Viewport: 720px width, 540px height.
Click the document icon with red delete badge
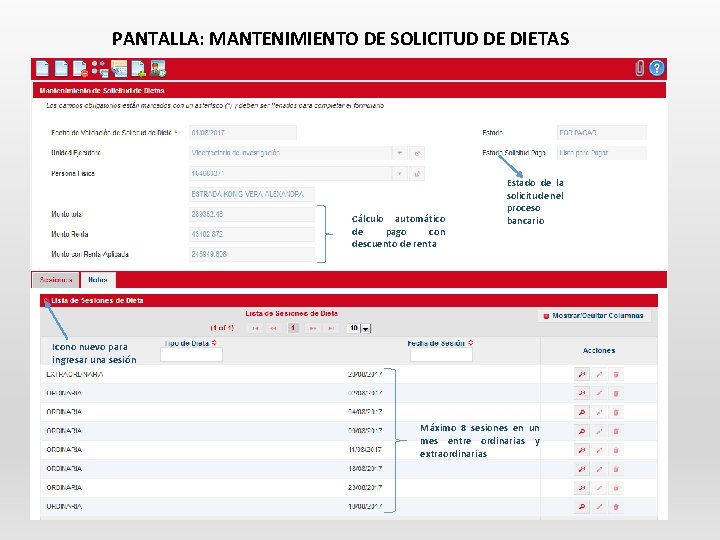[81, 69]
